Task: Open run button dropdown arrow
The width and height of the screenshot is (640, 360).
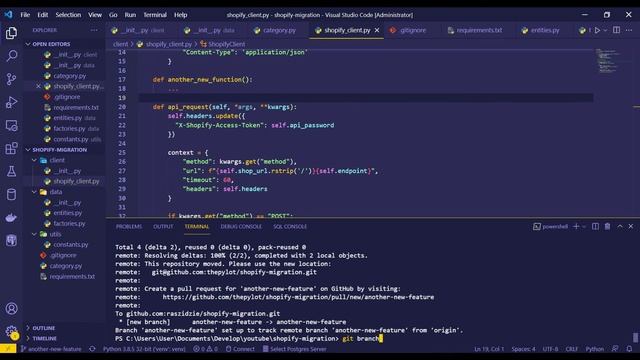Action: point(605,30)
